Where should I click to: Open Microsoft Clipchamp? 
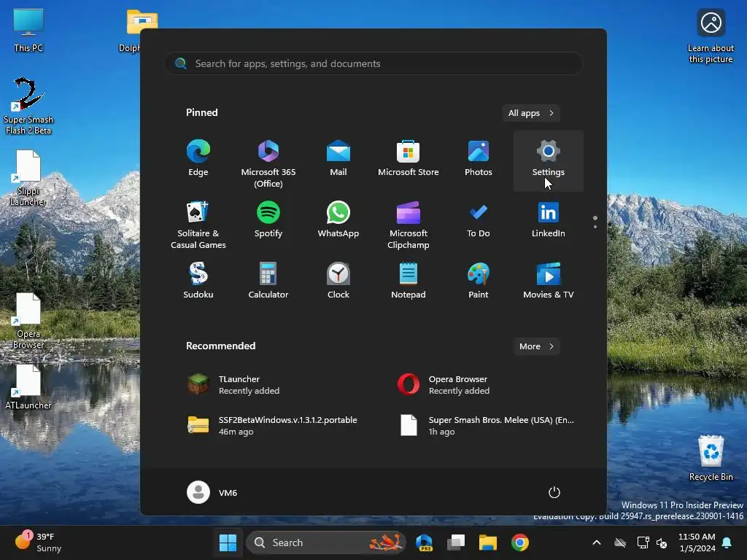pyautogui.click(x=409, y=224)
